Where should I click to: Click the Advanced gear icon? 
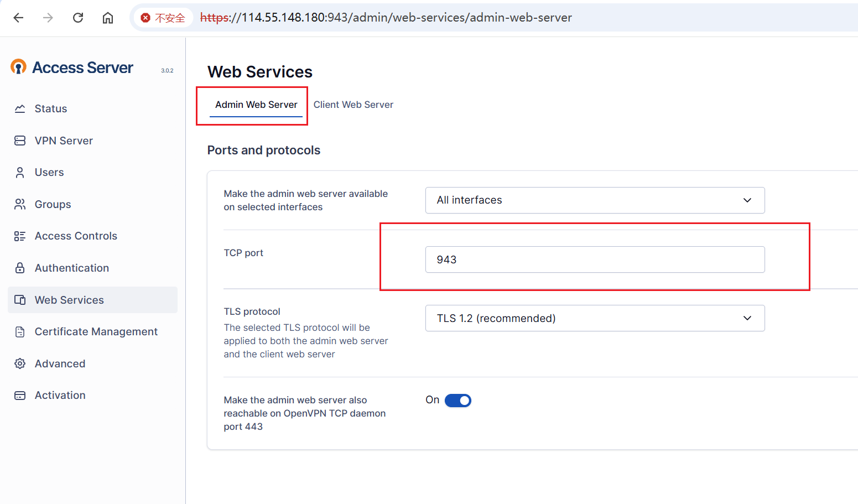[20, 363]
